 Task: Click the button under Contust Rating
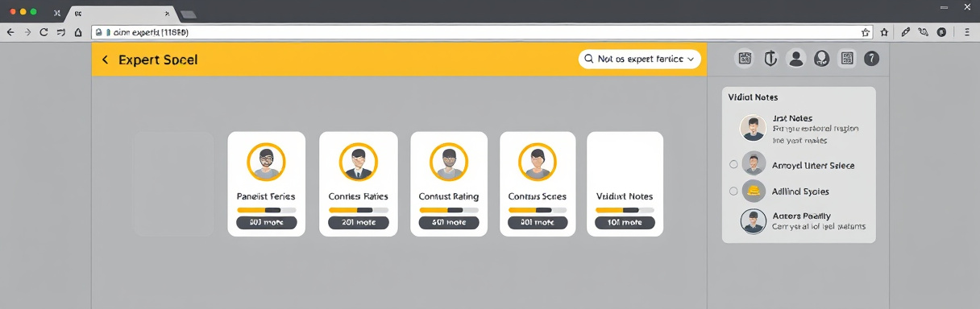pos(449,222)
